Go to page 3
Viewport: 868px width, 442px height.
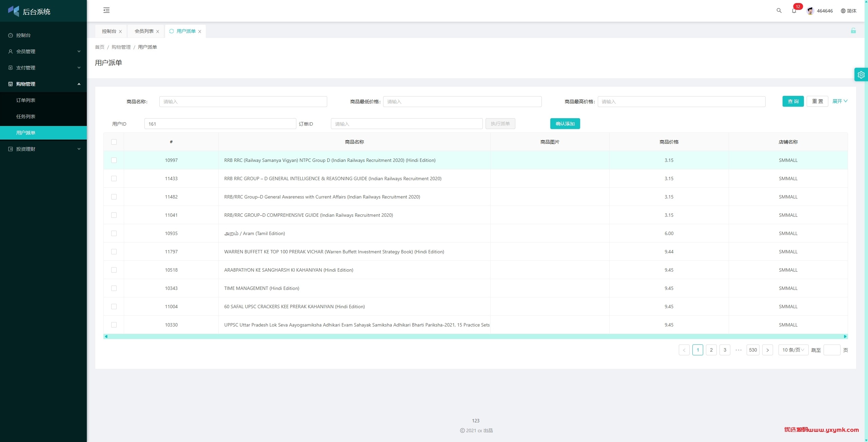pos(725,350)
